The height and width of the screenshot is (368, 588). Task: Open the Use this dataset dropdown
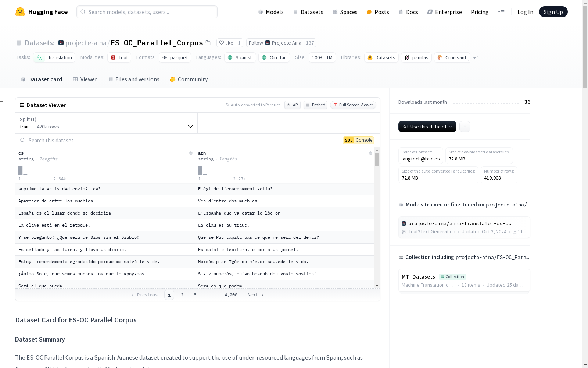tap(427, 127)
